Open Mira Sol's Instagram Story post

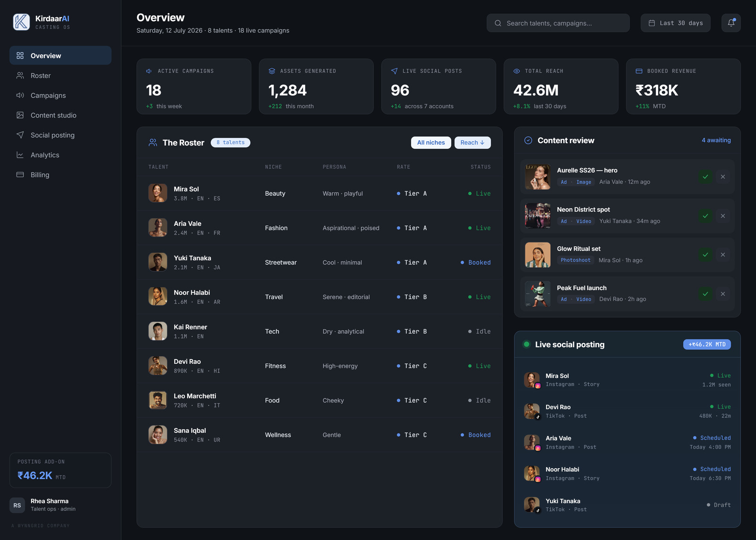pyautogui.click(x=627, y=380)
